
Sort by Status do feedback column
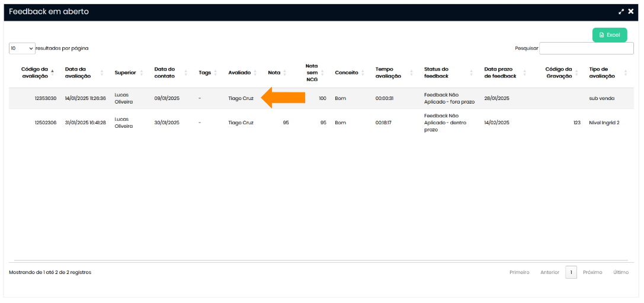[x=437, y=73]
